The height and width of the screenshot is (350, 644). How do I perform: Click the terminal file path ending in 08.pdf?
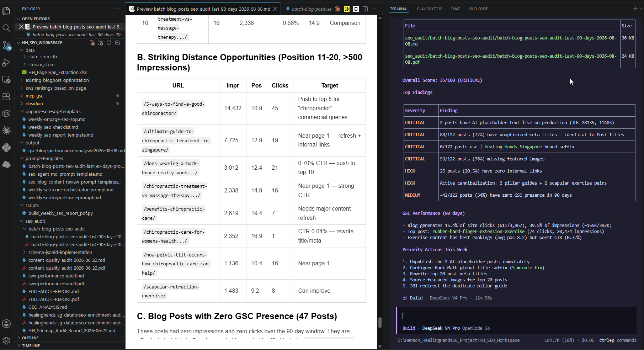[x=511, y=59]
